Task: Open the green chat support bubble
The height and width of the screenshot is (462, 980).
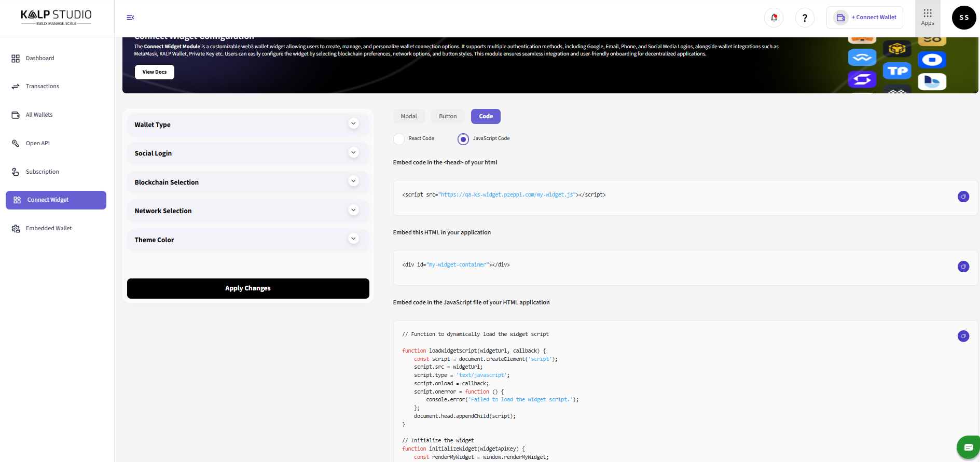Action: coord(968,447)
